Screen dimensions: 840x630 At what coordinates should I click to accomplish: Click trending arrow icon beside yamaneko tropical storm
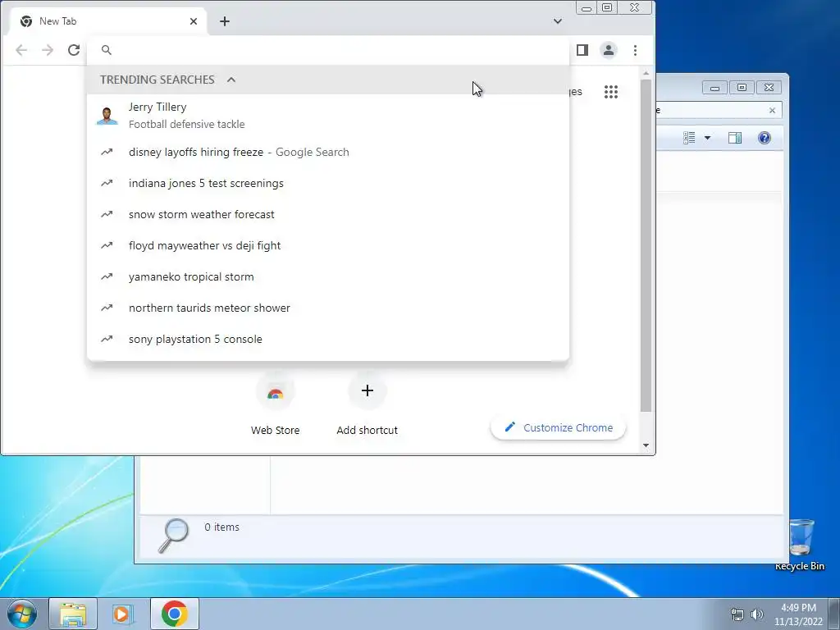click(x=107, y=276)
